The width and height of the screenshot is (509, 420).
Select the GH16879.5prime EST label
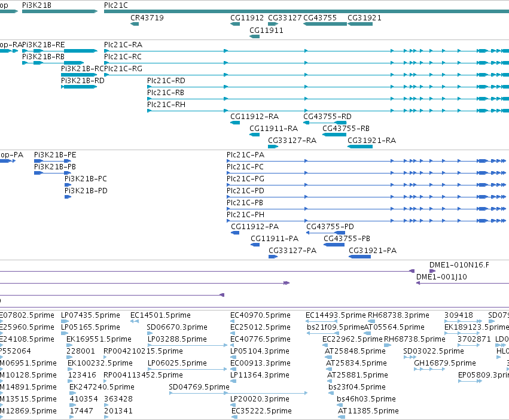(445, 363)
